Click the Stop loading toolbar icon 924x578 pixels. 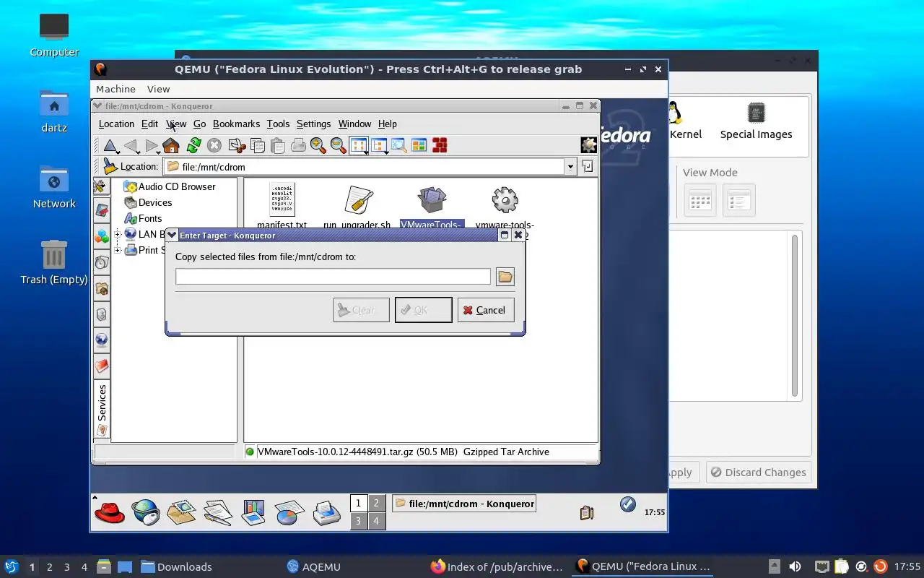214,146
